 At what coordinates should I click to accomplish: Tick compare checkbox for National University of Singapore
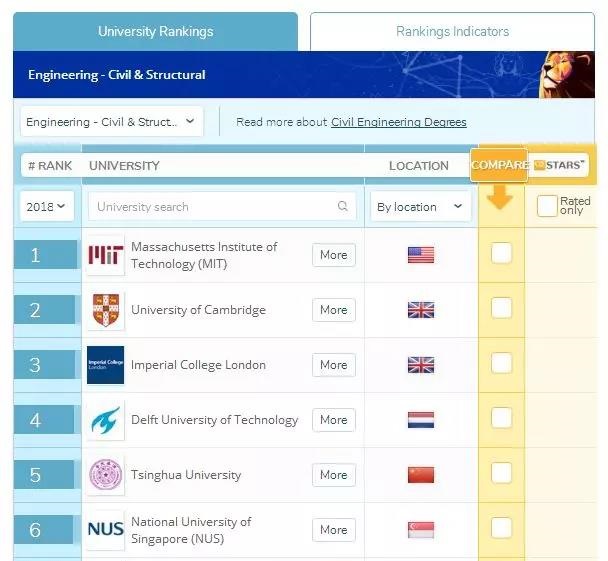(501, 528)
